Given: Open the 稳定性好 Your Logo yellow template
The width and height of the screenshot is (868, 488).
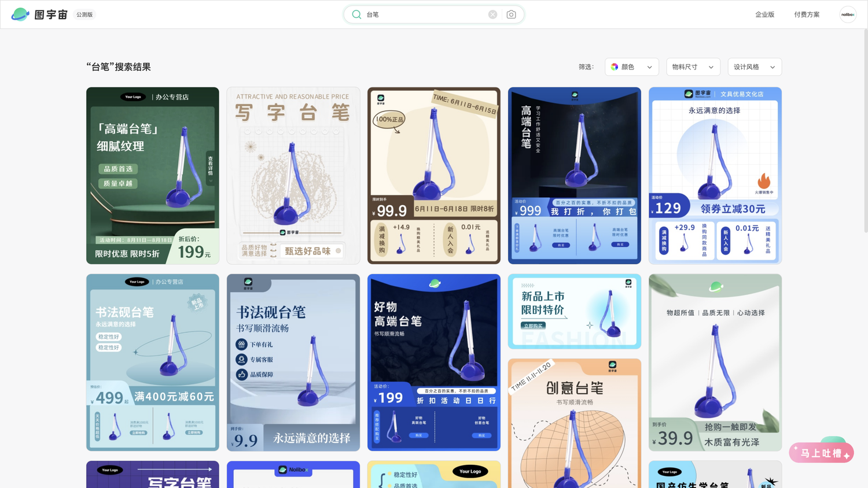Looking at the screenshot, I should (x=434, y=474).
